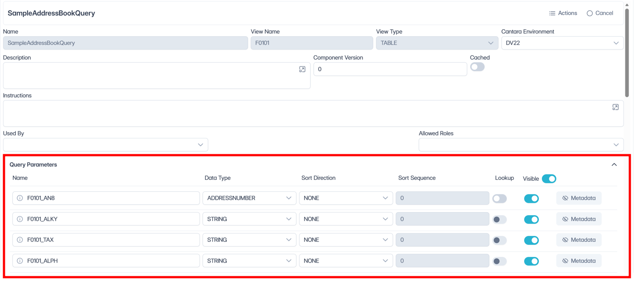
Task: Open Metadata for F0101_TAX
Action: tap(579, 240)
